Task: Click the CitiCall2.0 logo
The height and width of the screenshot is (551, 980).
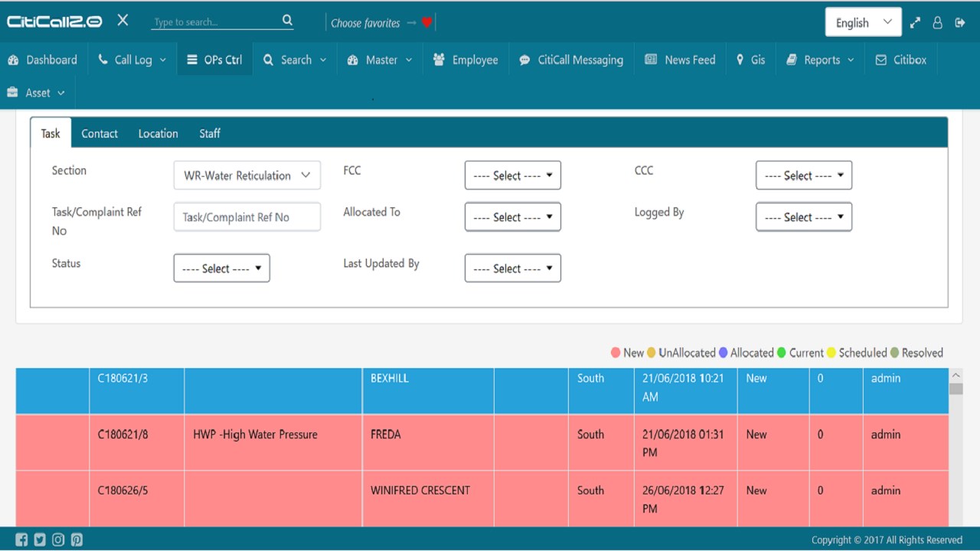Action: (x=54, y=21)
